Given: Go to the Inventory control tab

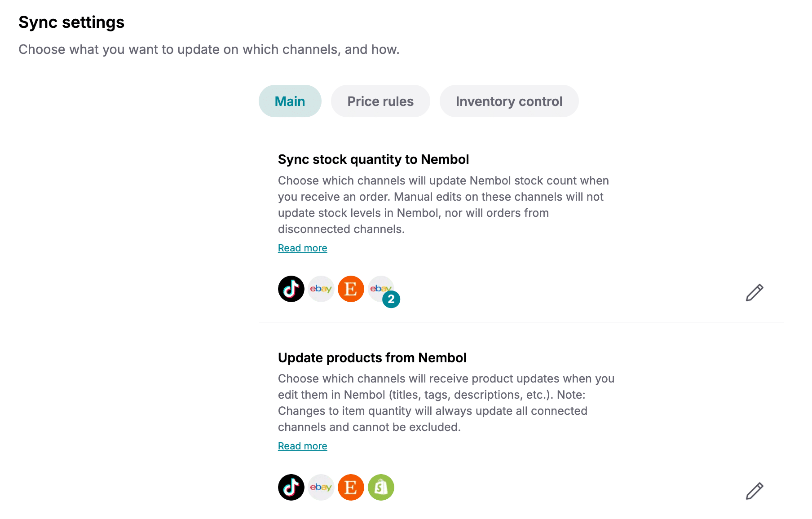Looking at the screenshot, I should 509,101.
